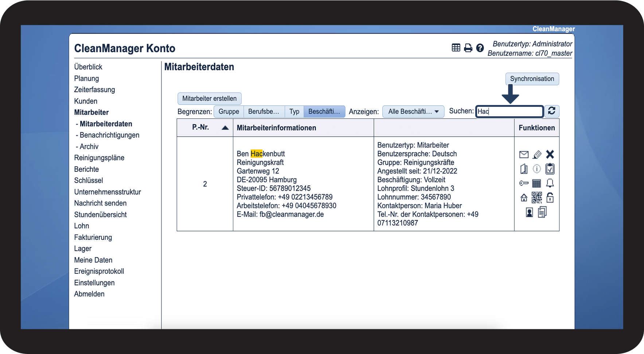Click the E-Mail fb@cleanmanager.de text

pos(280,214)
